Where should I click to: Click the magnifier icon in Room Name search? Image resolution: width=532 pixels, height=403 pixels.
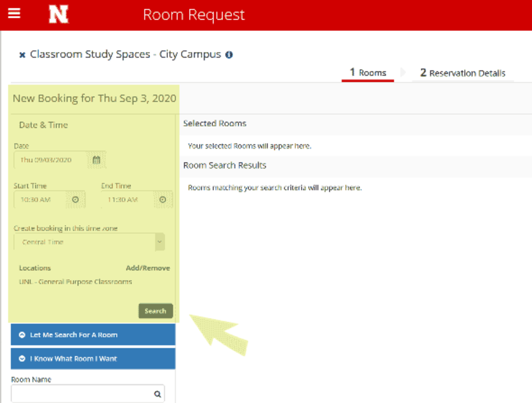tap(158, 394)
